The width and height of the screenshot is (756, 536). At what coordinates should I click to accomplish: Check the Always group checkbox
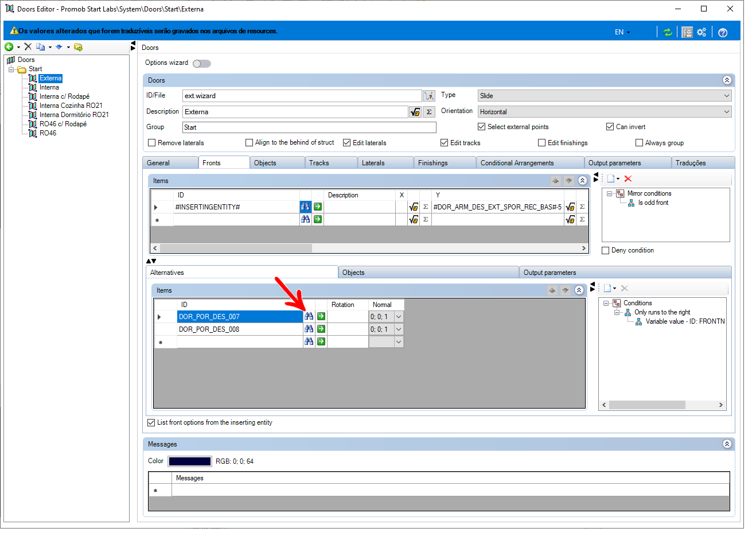[639, 143]
